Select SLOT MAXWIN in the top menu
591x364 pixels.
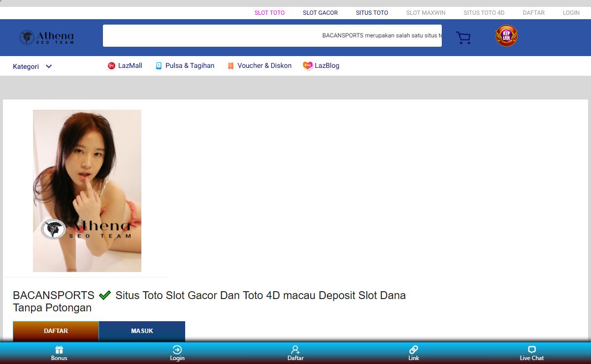pyautogui.click(x=426, y=13)
